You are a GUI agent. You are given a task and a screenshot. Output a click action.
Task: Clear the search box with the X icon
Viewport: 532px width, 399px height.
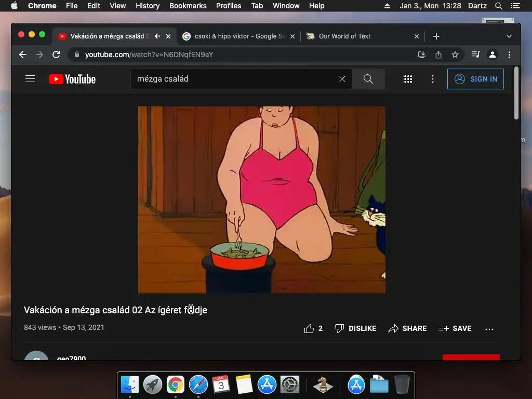(342, 79)
